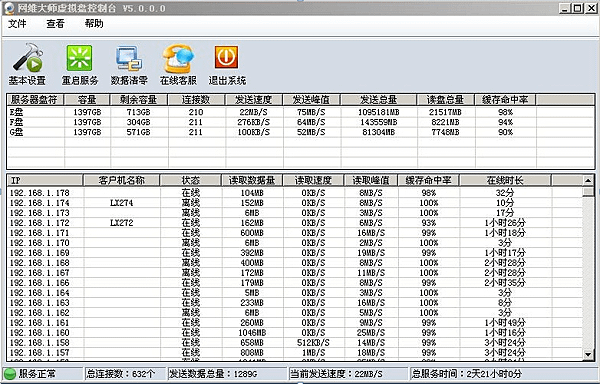The image size is (600, 384).
Task: Click 总服务时间 status bar entry
Action: coord(503,374)
